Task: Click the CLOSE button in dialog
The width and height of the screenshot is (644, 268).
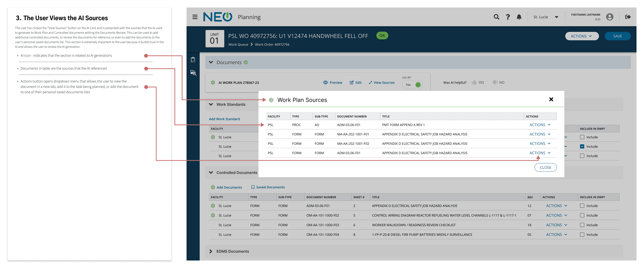Action: [545, 167]
